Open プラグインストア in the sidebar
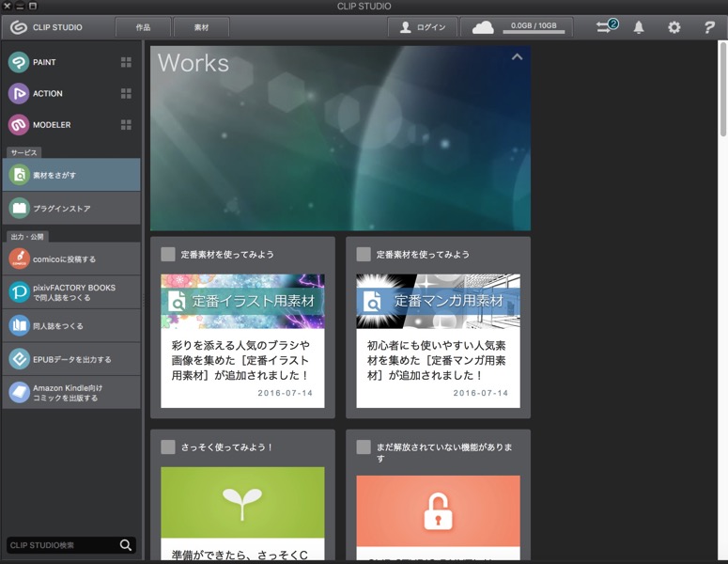Screen dimensions: 728x564 click(x=71, y=208)
